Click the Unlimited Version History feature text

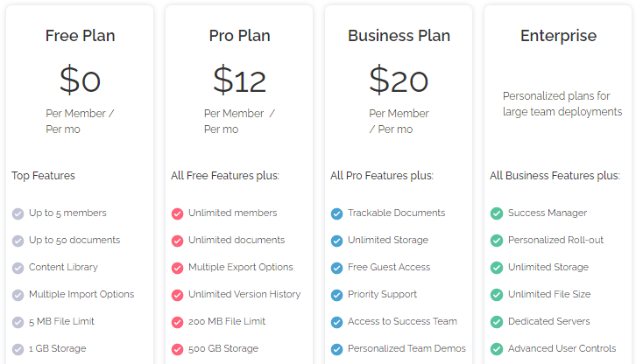pyautogui.click(x=244, y=294)
